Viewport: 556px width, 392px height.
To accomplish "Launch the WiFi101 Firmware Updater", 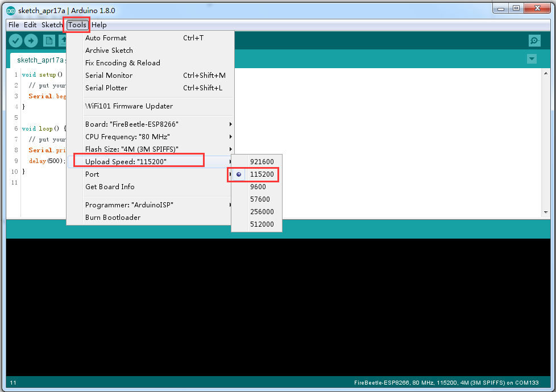I will tap(129, 106).
